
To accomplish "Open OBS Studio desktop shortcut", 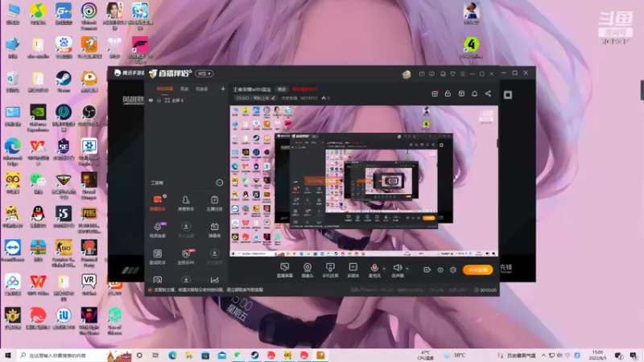I will tap(89, 115).
